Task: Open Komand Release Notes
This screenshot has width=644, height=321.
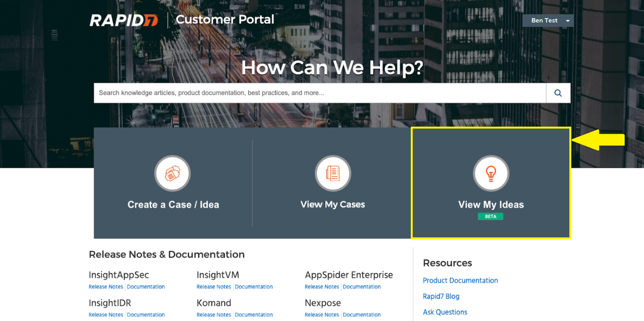Action: pos(214,315)
